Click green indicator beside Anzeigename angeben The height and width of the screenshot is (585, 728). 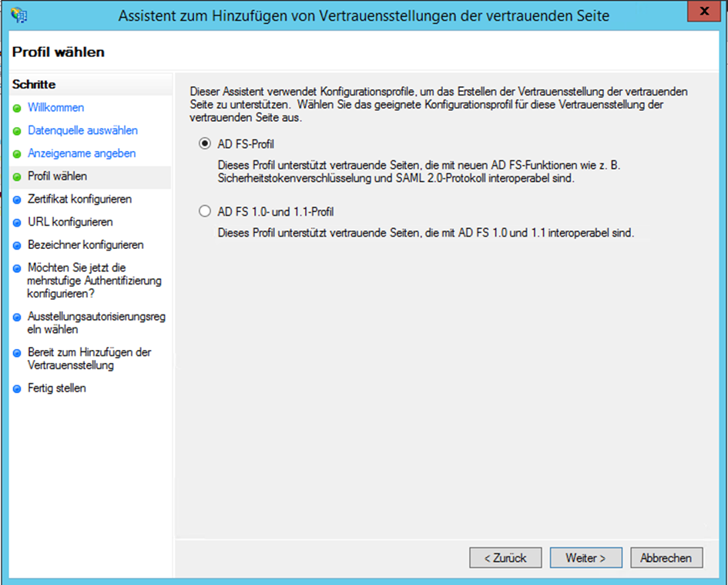coord(20,153)
